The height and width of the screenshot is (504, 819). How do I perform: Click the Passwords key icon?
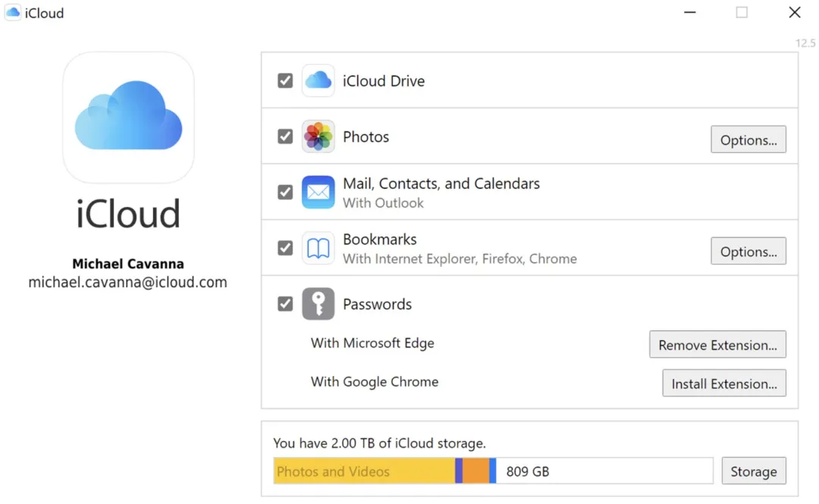click(318, 304)
